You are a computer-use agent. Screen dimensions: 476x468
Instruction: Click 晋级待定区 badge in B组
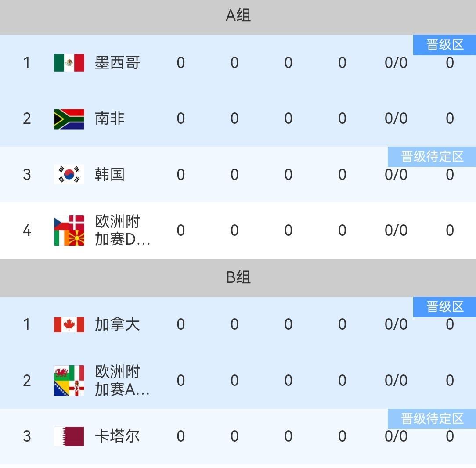[432, 418]
